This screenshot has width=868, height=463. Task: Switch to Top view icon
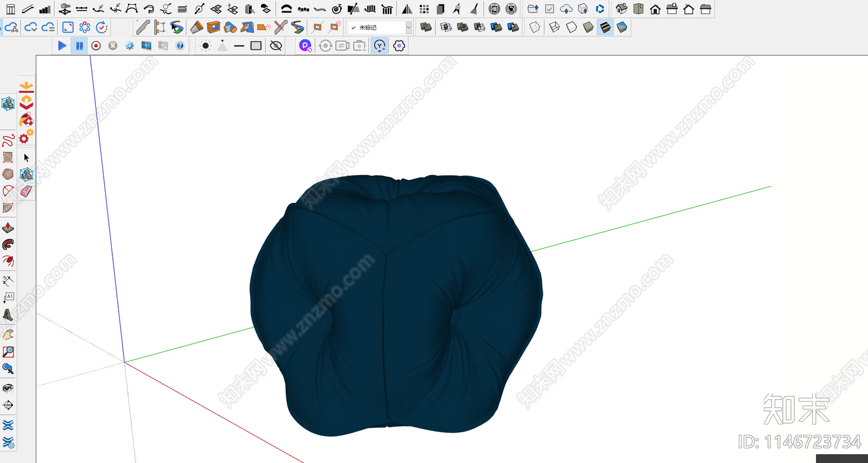(x=639, y=9)
